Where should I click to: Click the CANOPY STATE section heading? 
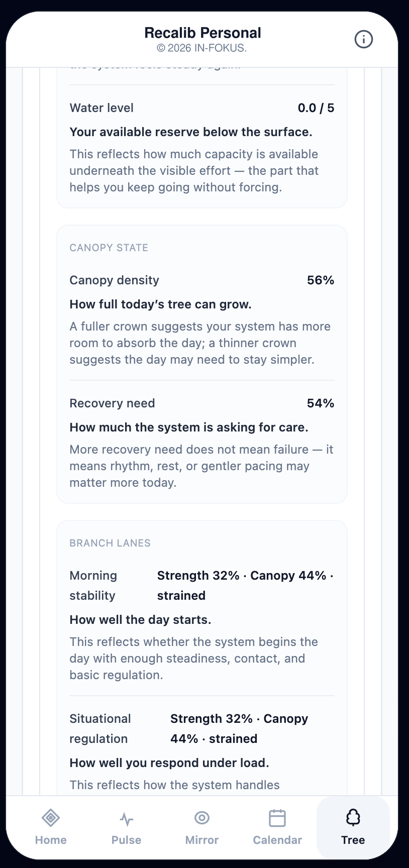109,248
